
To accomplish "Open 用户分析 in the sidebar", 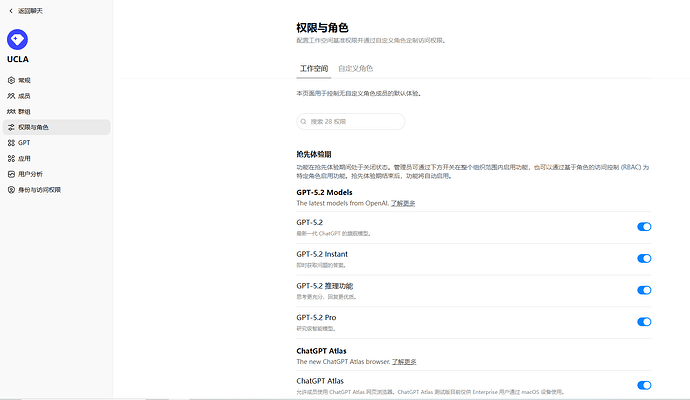I will [56, 174].
